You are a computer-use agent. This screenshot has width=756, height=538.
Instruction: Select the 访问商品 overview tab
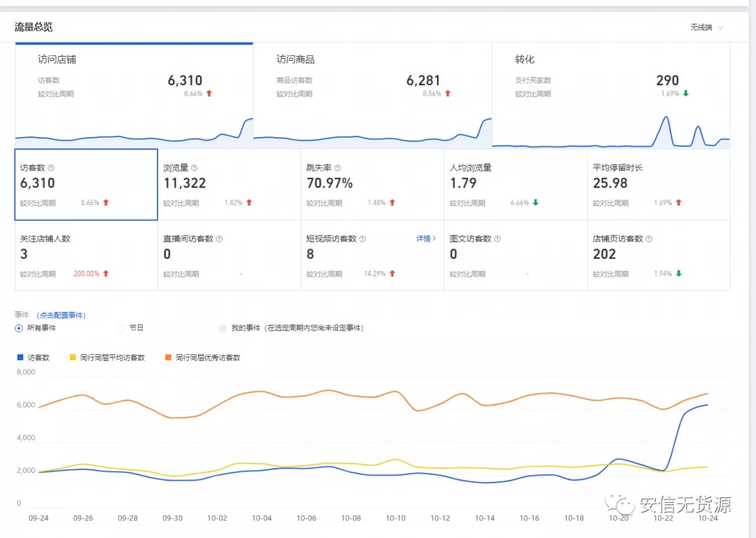pyautogui.click(x=372, y=95)
